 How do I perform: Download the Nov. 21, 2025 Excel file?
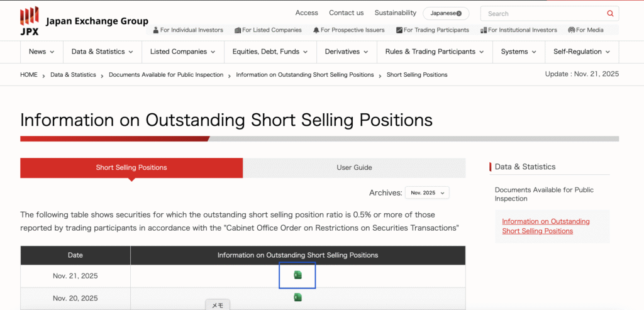(x=297, y=275)
